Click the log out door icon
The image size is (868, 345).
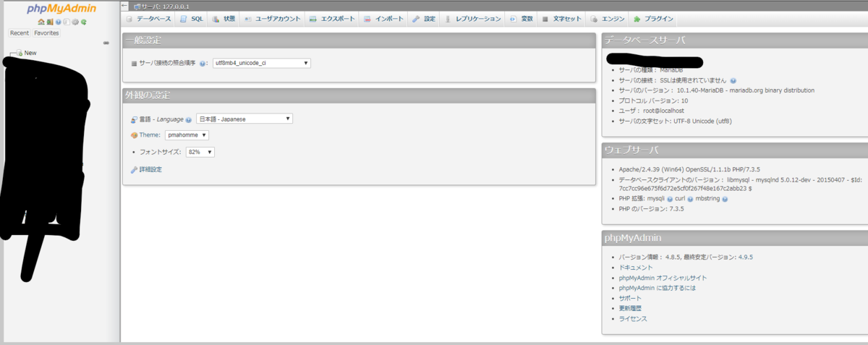(x=50, y=22)
